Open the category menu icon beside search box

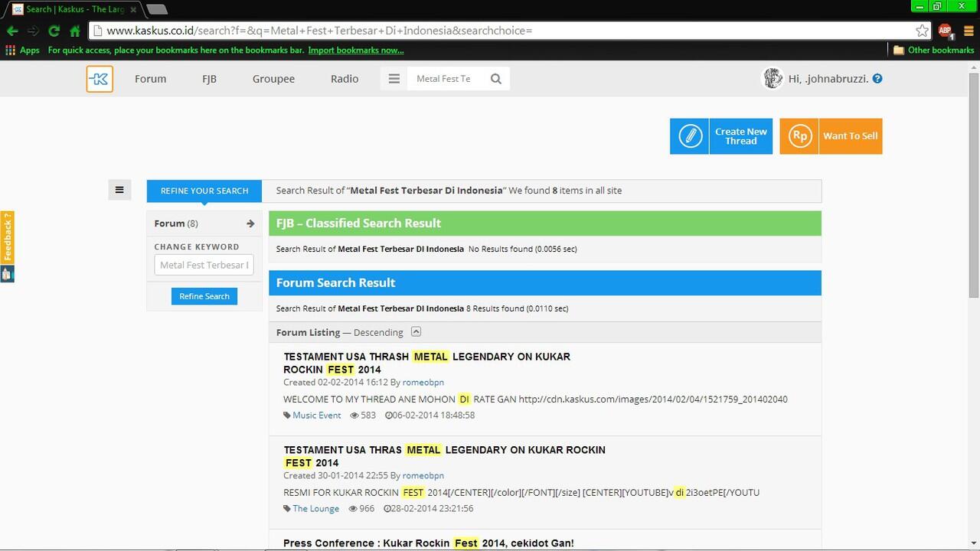394,79
